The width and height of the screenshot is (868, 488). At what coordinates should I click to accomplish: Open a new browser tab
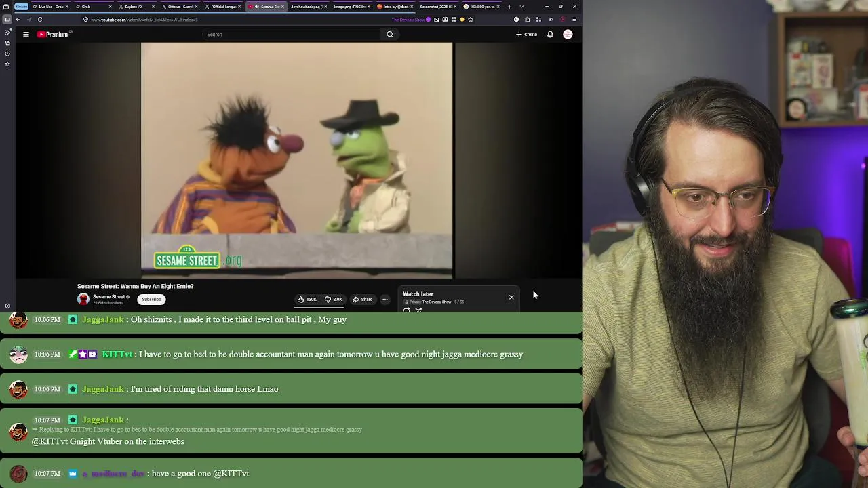tap(509, 7)
